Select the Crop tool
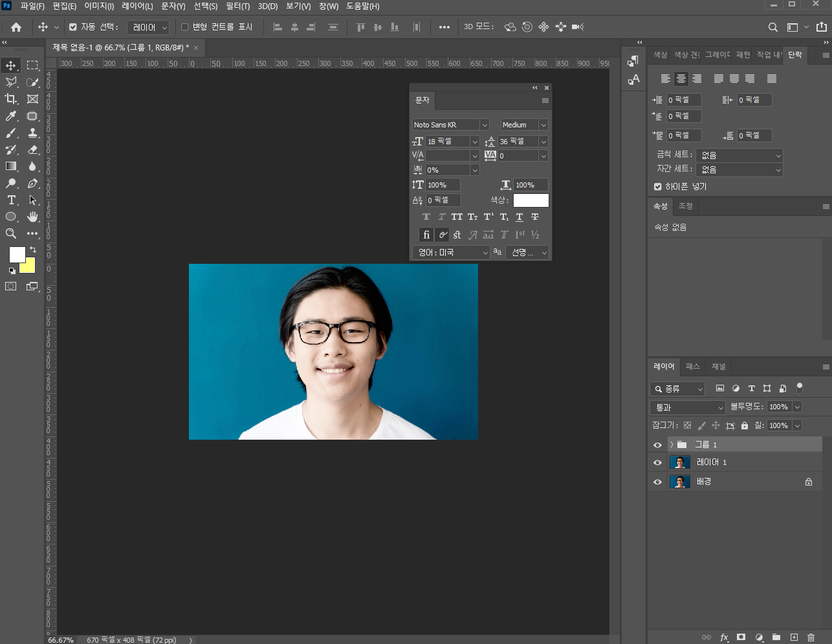This screenshot has width=832, height=644. 11,99
